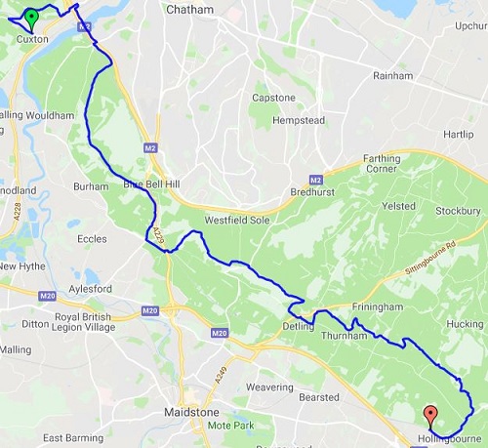Viewport: 488px width, 448px height.
Task: Select the Chatham town label
Action: click(x=190, y=10)
